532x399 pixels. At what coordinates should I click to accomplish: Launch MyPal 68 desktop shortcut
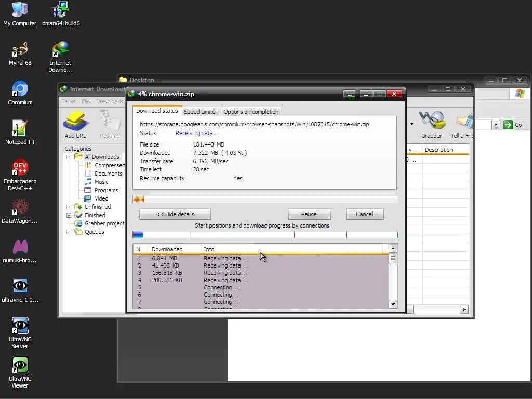20,54
